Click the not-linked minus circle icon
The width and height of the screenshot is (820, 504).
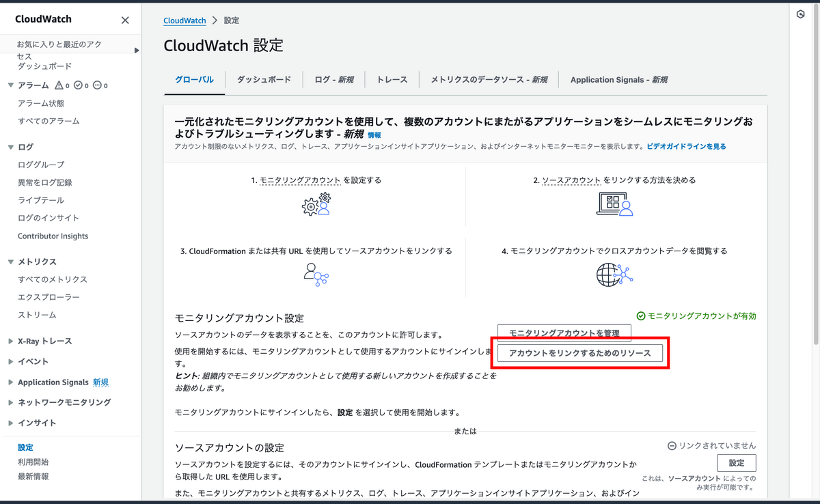tap(672, 445)
